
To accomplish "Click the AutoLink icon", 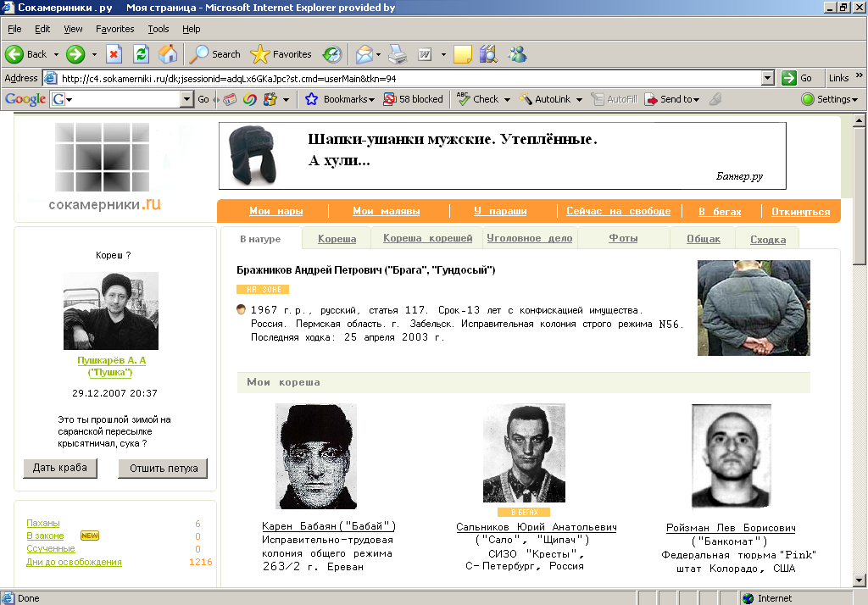I will tap(525, 99).
